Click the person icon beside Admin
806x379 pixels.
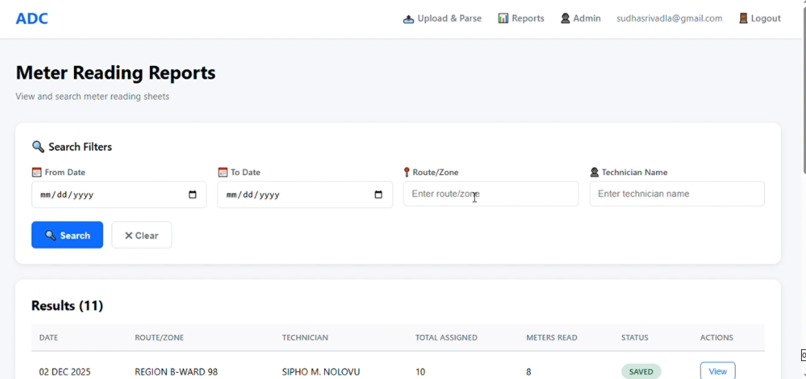coord(565,19)
